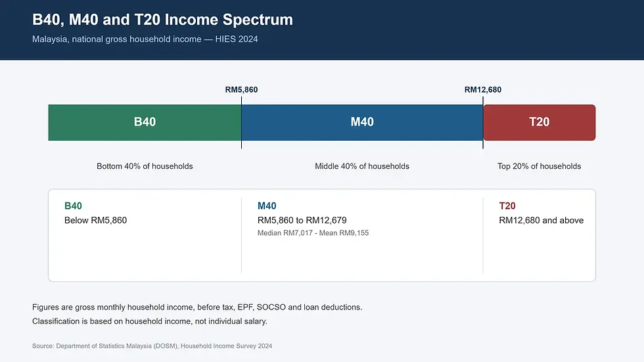Click 'Below RM5,860' text
This screenshot has height=362, width=644.
96,220
